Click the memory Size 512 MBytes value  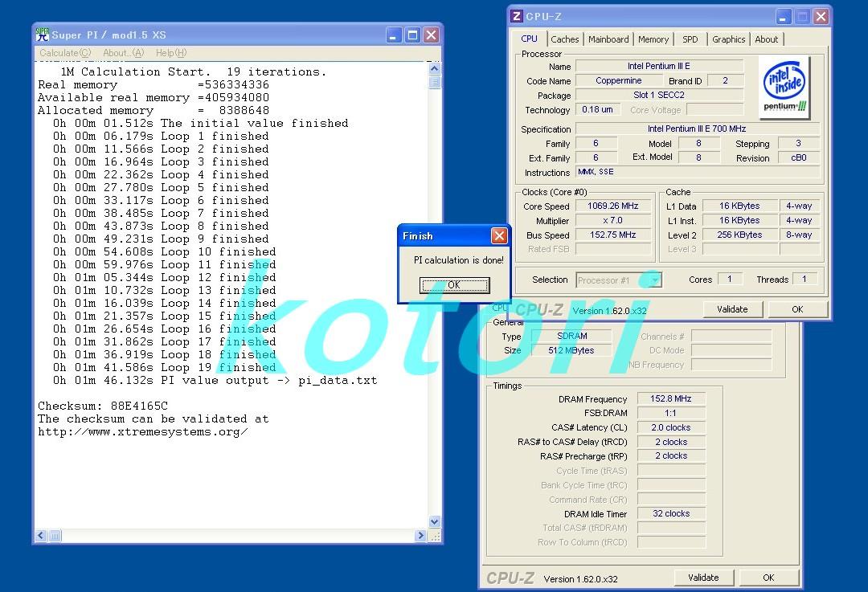571,350
